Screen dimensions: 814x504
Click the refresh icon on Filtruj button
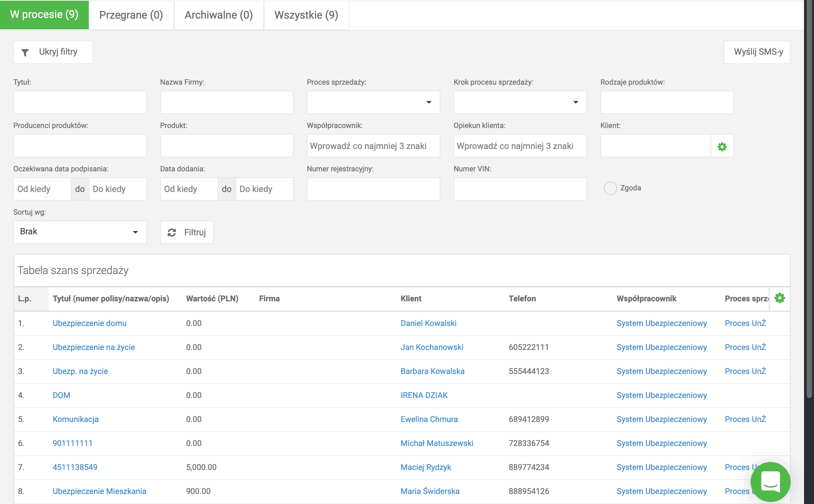point(172,232)
